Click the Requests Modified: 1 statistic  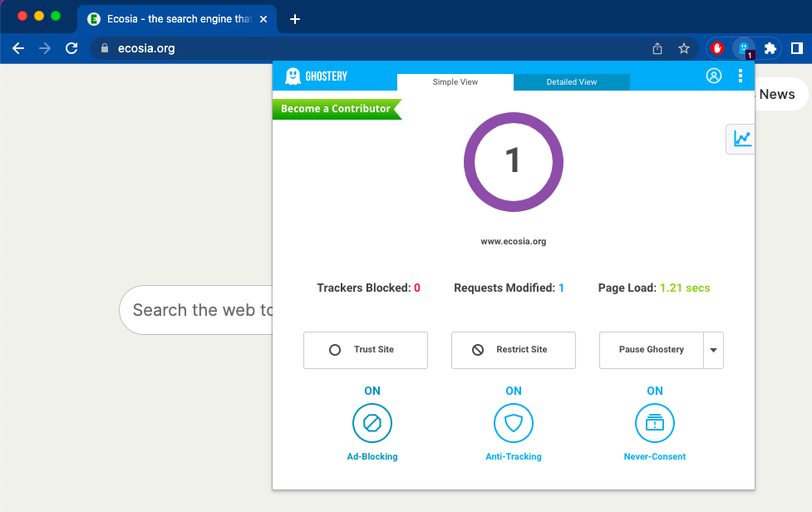(x=509, y=288)
